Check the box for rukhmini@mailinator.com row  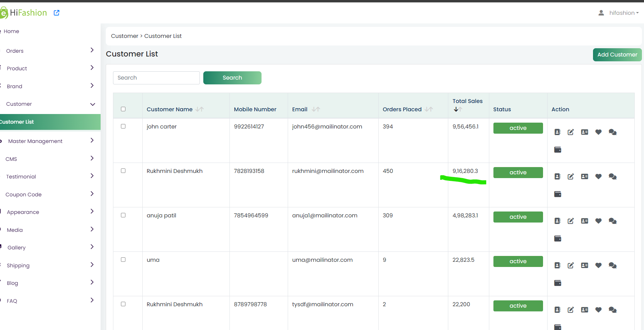click(x=123, y=171)
